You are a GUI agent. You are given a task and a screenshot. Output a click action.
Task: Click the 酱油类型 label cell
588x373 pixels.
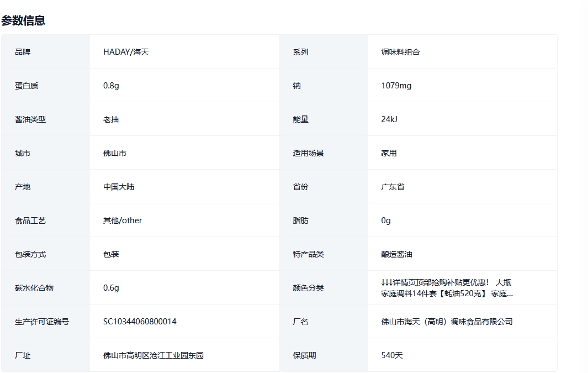(45, 119)
